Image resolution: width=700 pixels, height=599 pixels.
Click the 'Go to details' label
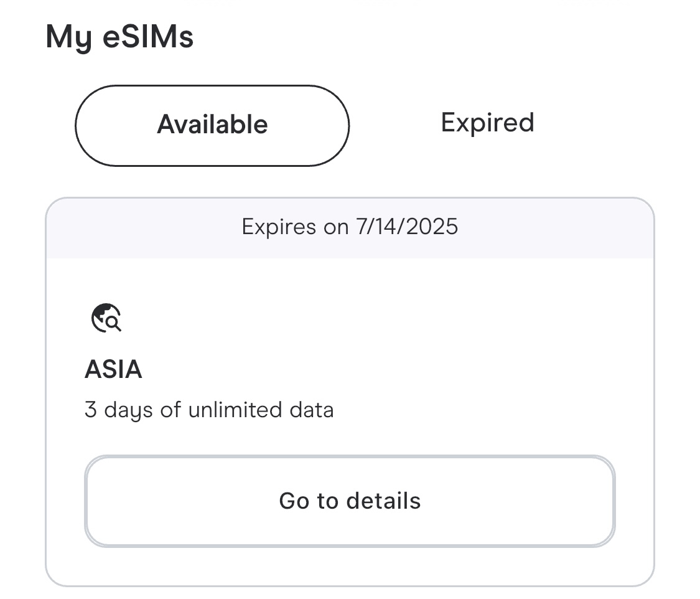[350, 501]
